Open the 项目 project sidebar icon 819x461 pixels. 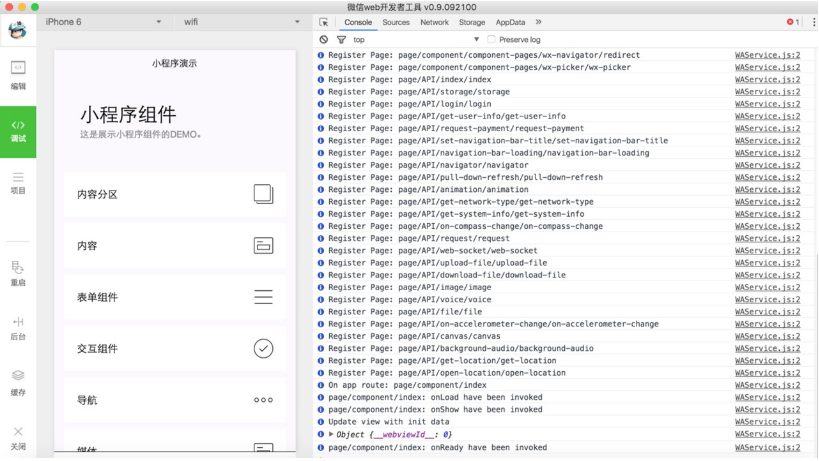(x=18, y=183)
